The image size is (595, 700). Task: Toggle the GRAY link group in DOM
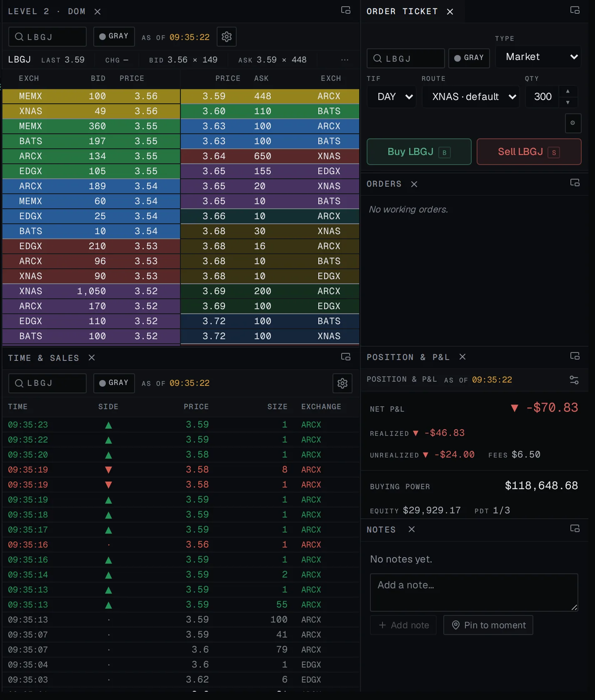click(x=114, y=36)
